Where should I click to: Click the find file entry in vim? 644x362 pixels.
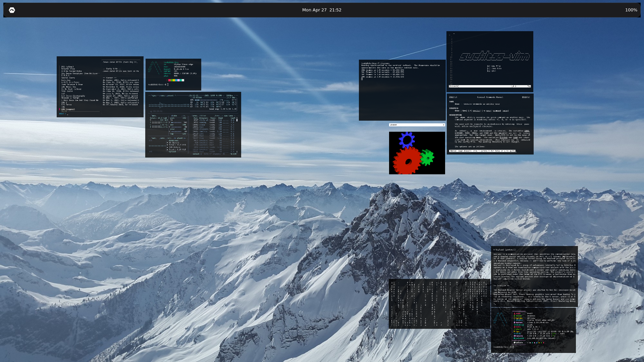494,68
